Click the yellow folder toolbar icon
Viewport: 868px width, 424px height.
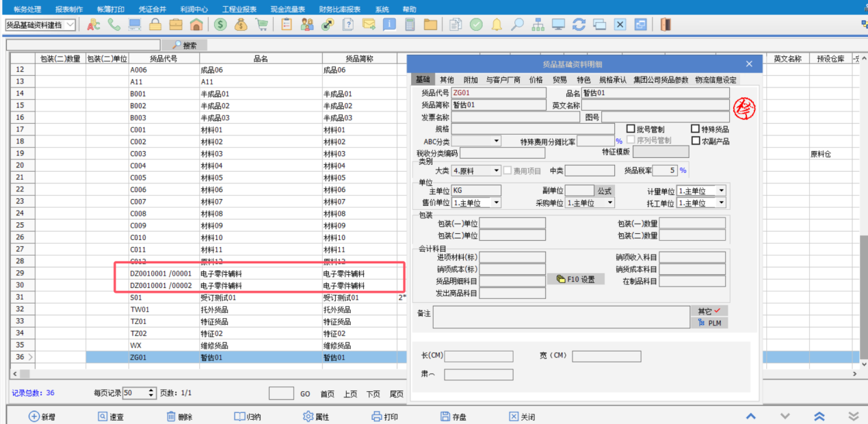pyautogui.click(x=430, y=25)
